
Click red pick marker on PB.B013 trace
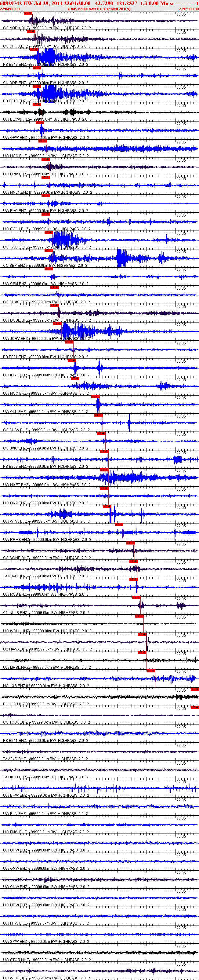[x=37, y=86]
